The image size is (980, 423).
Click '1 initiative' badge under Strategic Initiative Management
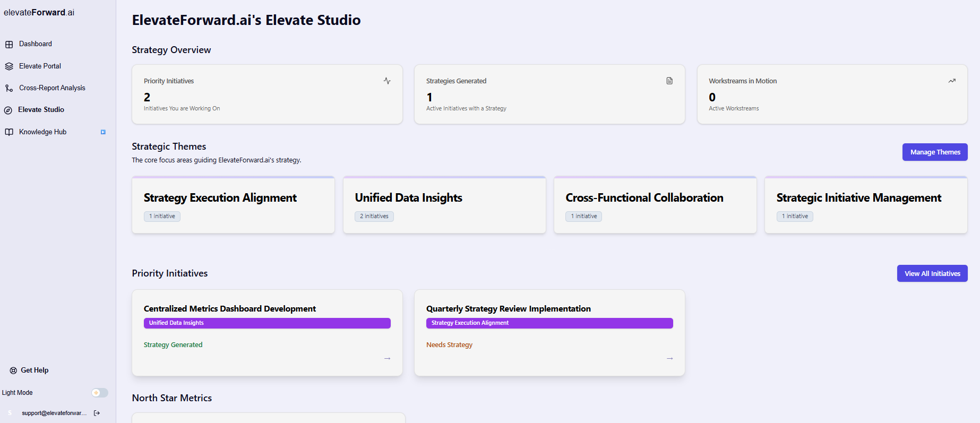pyautogui.click(x=795, y=217)
